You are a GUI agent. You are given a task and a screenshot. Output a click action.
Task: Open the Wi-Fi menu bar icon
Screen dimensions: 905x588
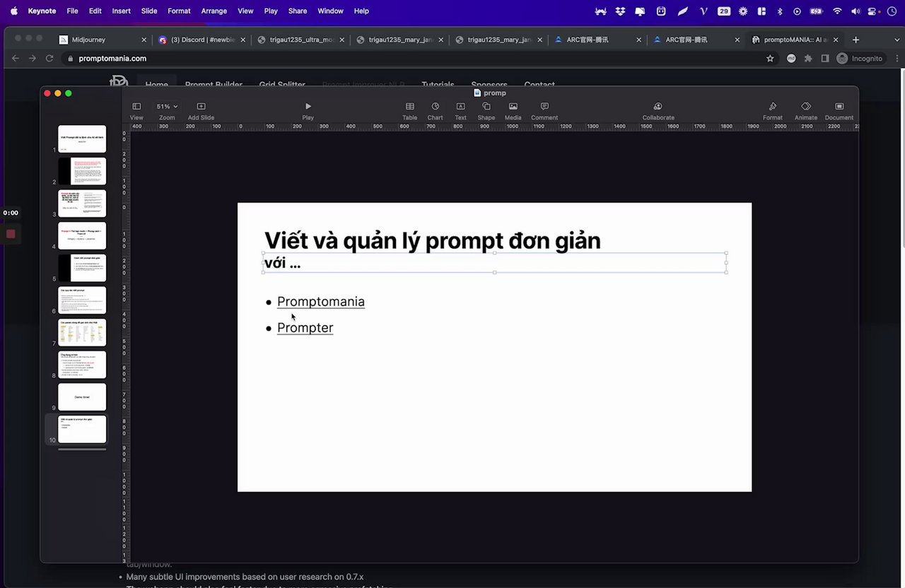(837, 11)
